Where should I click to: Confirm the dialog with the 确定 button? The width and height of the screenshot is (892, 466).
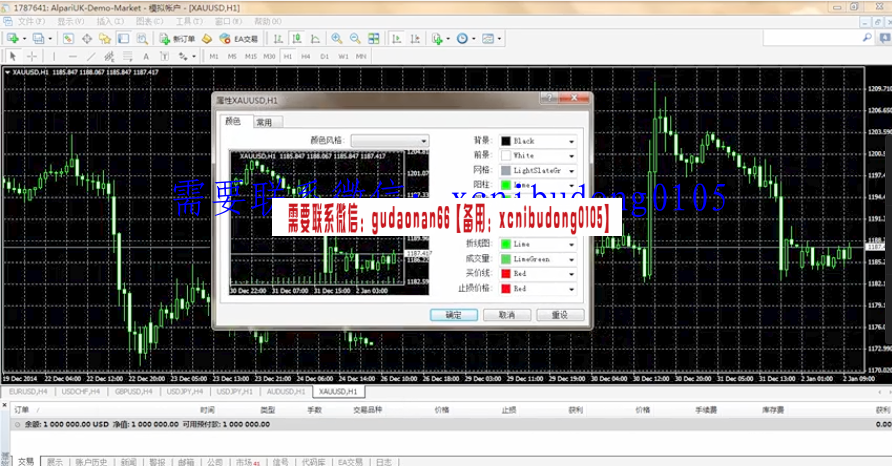pyautogui.click(x=453, y=315)
